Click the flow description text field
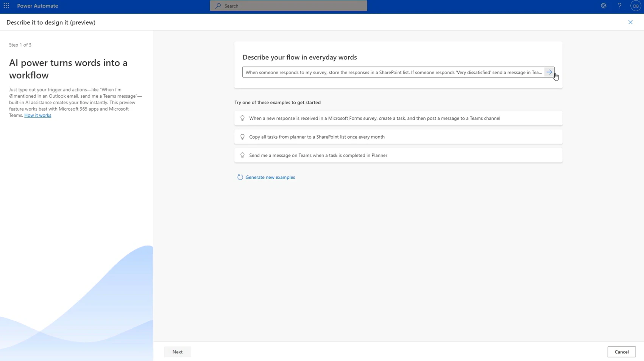Image resolution: width=644 pixels, height=361 pixels. [393, 72]
